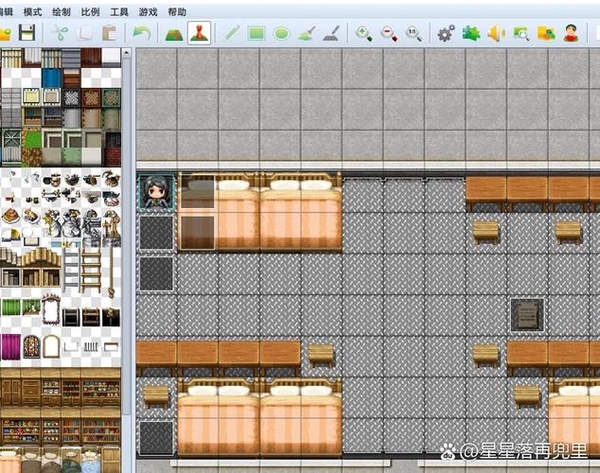This screenshot has width=600, height=473.
Task: Select the rectangle drawing tool
Action: (x=256, y=33)
